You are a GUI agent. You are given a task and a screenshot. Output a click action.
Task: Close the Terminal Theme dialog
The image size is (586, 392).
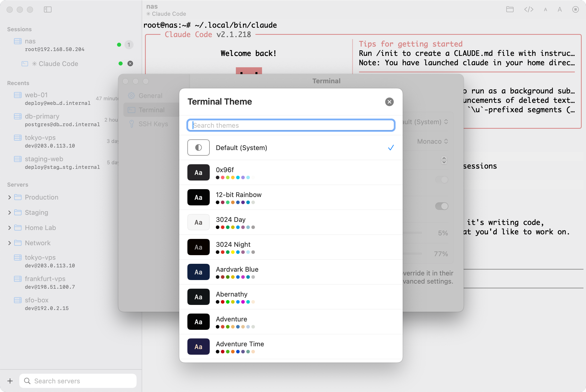(x=389, y=102)
